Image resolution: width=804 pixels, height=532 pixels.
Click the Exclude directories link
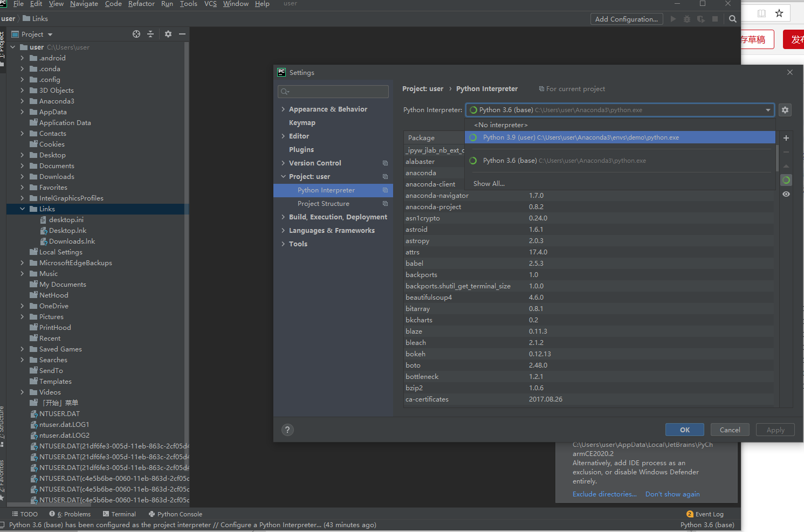tap(603, 494)
